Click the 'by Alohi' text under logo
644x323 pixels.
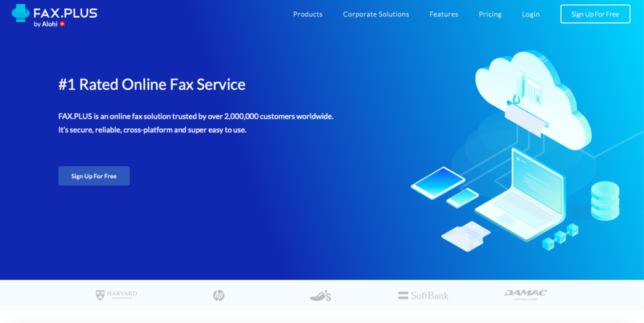[45, 24]
